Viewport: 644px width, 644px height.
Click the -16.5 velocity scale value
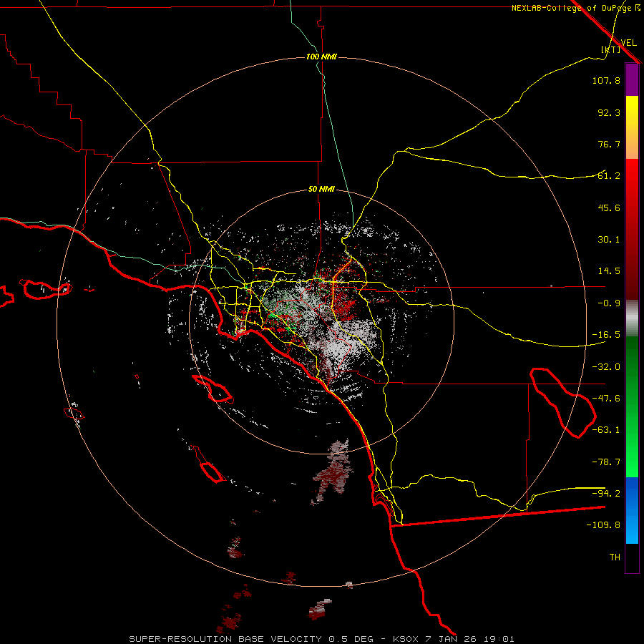pos(606,335)
